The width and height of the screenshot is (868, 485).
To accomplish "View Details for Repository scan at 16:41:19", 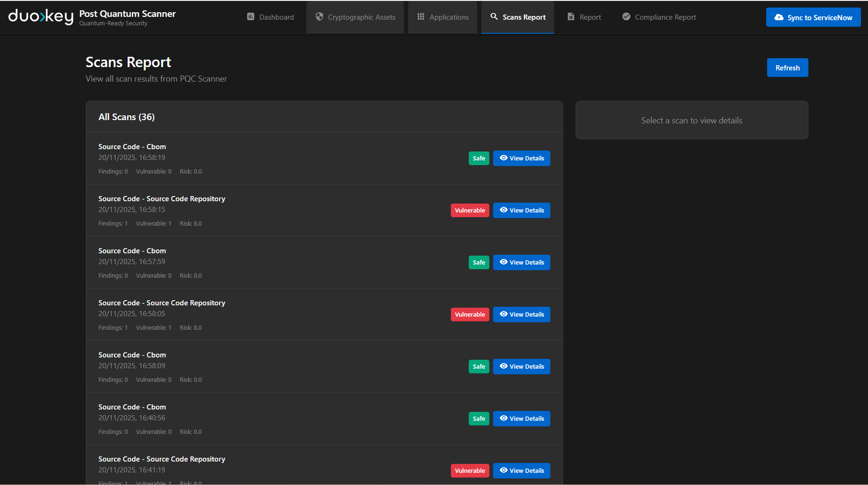I will [x=521, y=470].
